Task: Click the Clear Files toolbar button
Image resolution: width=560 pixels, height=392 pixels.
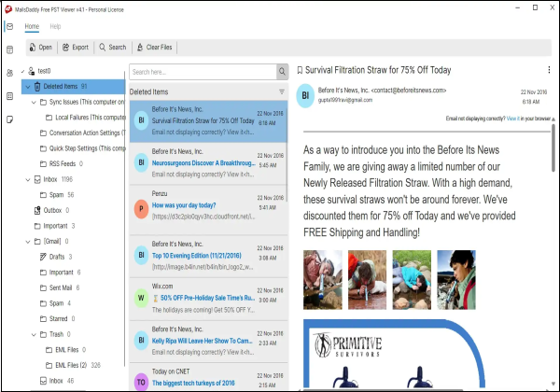Action: (x=155, y=47)
